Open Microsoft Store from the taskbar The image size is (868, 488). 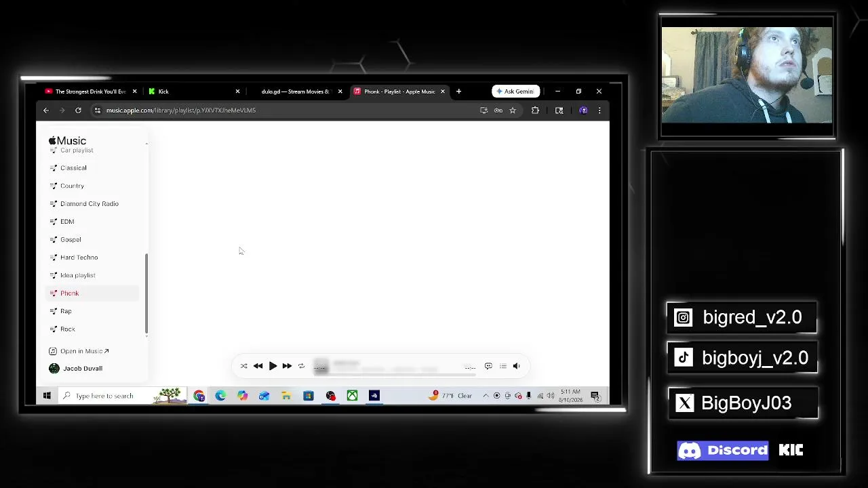pos(308,396)
